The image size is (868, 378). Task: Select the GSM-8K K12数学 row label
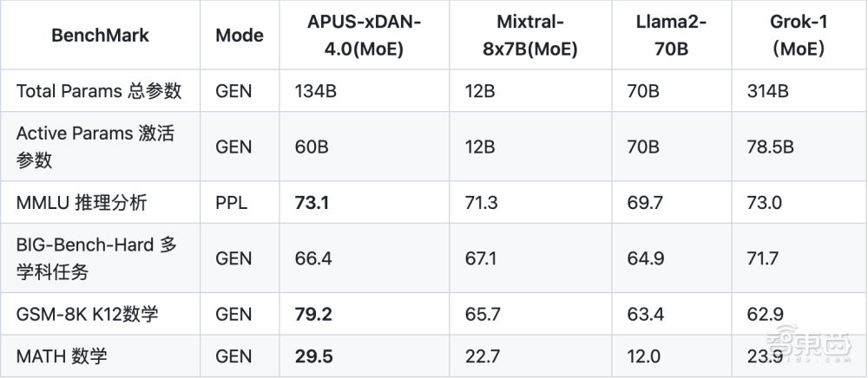click(x=87, y=314)
